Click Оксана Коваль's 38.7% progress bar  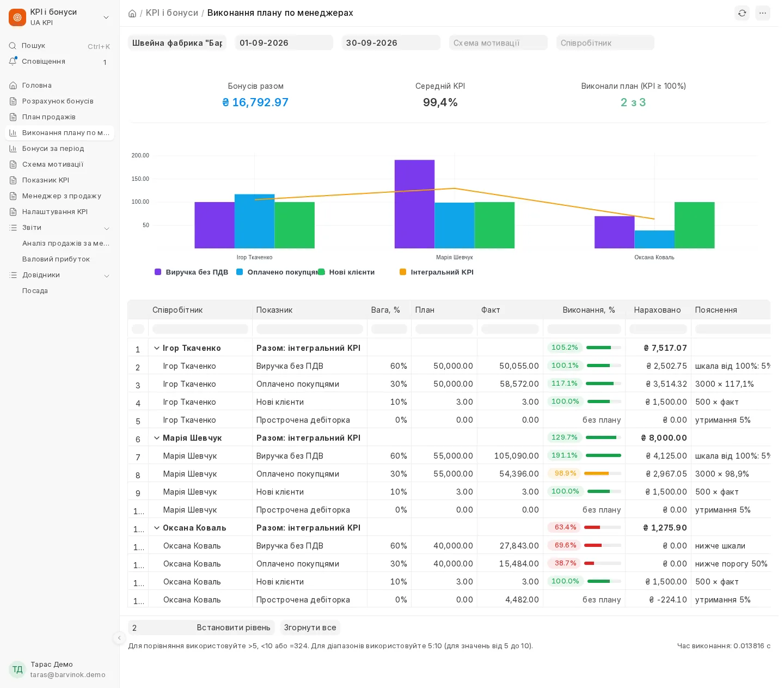[603, 563]
